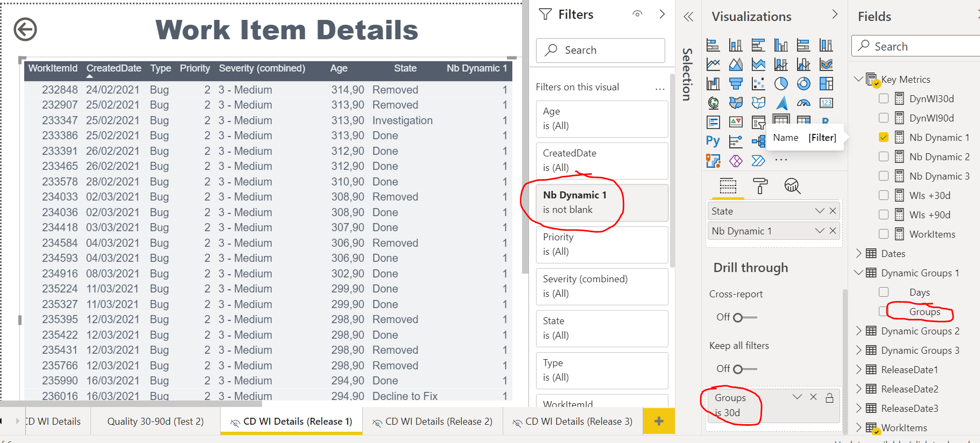Select the scatter chart visual
The height and width of the screenshot is (443, 980).
(758, 83)
